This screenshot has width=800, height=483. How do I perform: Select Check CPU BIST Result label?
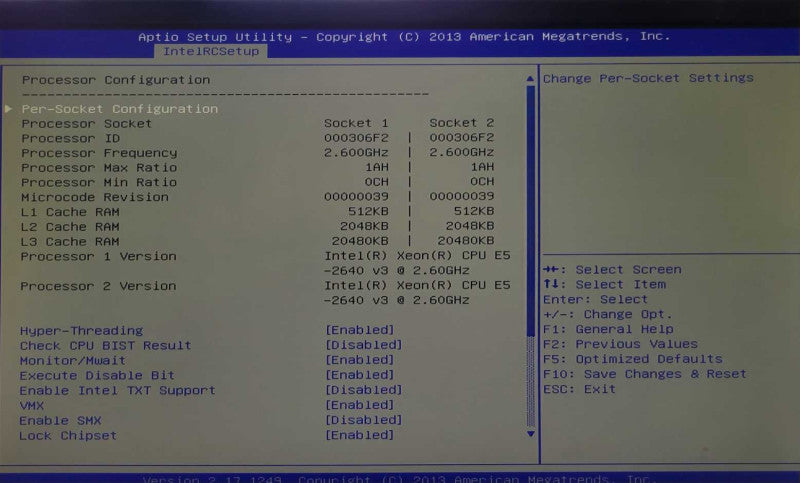pyautogui.click(x=106, y=345)
